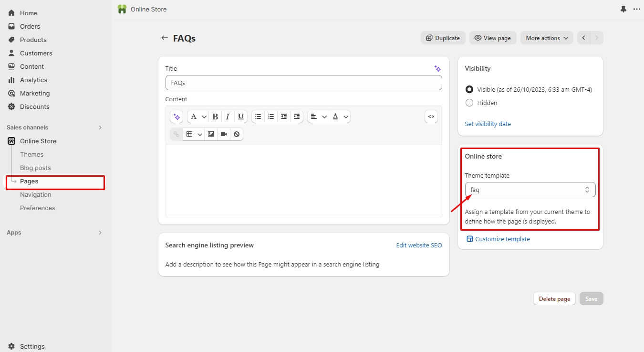Click the insert video icon

[224, 134]
